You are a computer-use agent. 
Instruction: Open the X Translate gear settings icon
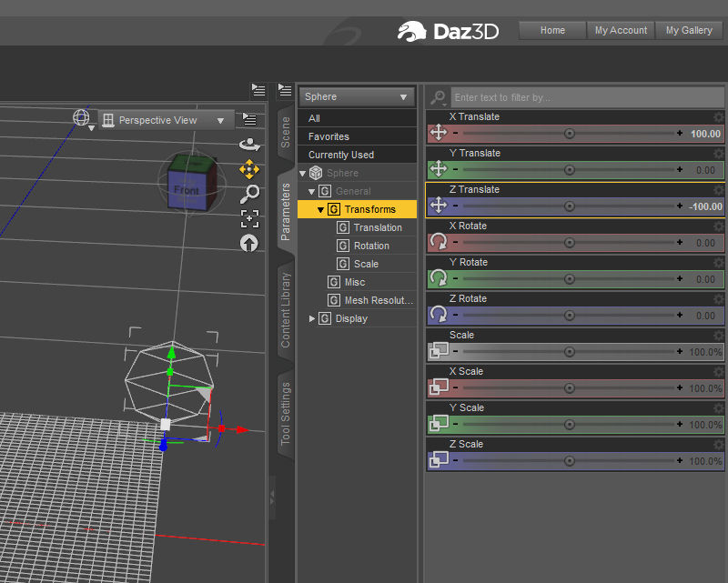click(719, 117)
